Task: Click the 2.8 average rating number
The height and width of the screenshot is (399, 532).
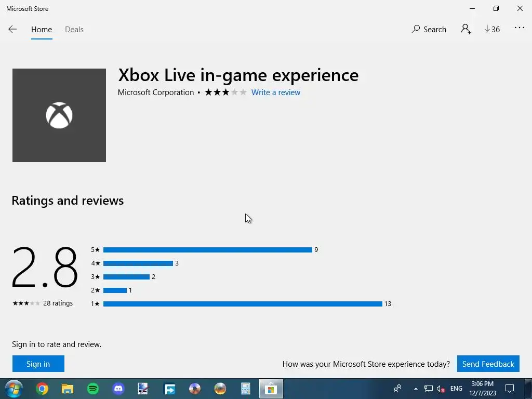Action: point(45,268)
